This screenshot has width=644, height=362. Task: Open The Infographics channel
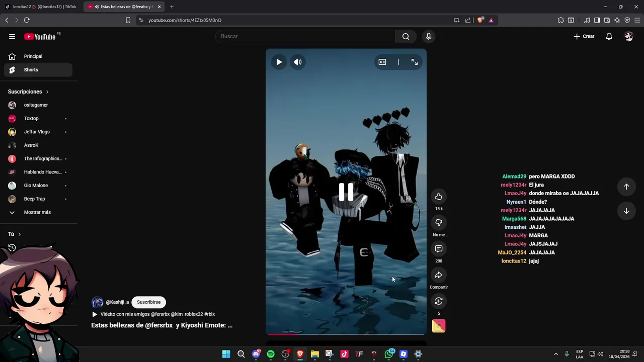[x=38, y=159]
